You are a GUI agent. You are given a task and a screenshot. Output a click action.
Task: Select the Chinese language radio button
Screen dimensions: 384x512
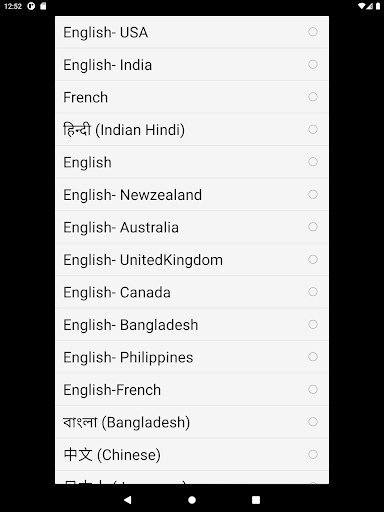(313, 454)
